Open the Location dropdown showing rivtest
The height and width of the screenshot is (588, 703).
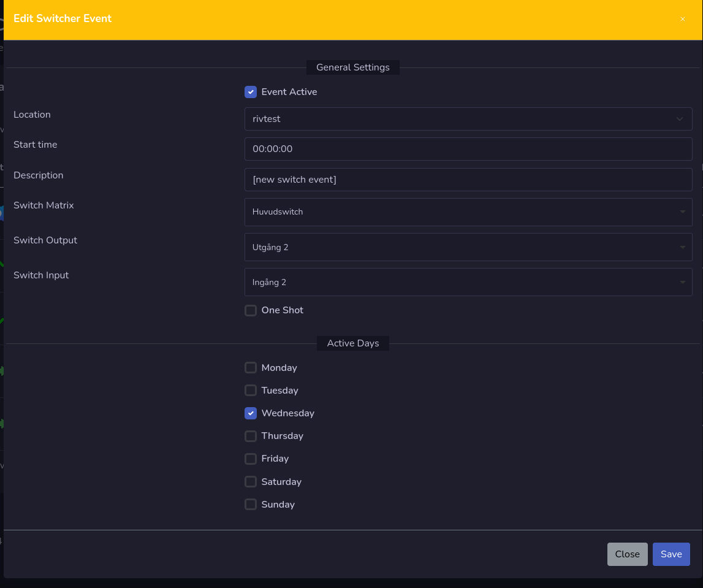468,119
